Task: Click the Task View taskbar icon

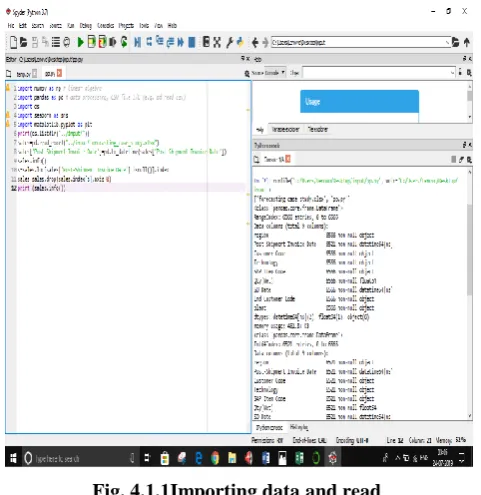Action: coord(147,458)
